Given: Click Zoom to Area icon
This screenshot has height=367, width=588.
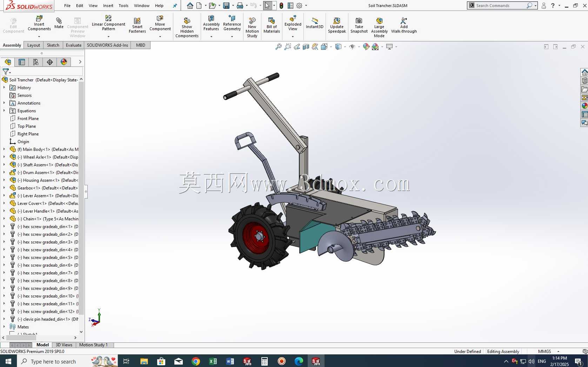Looking at the screenshot, I should pos(288,47).
